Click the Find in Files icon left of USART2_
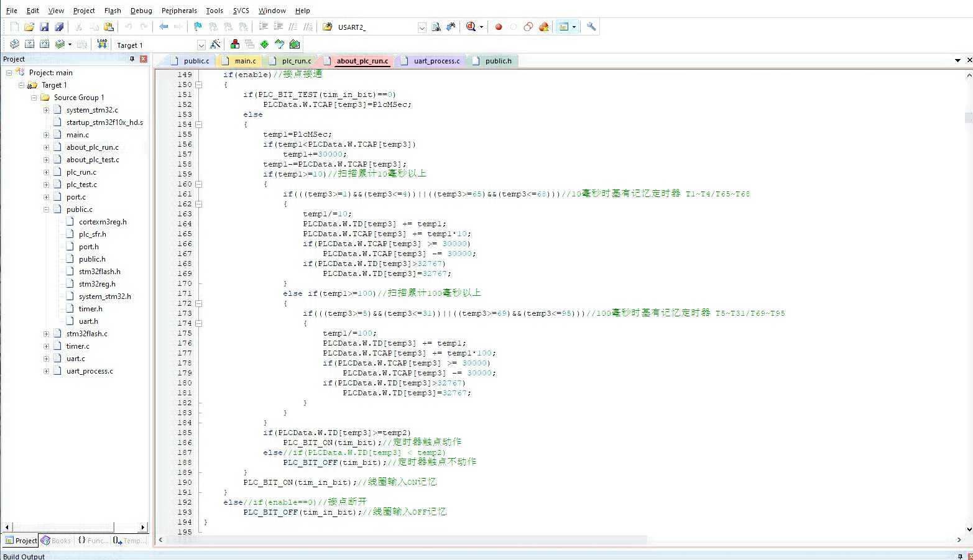 pos(328,27)
